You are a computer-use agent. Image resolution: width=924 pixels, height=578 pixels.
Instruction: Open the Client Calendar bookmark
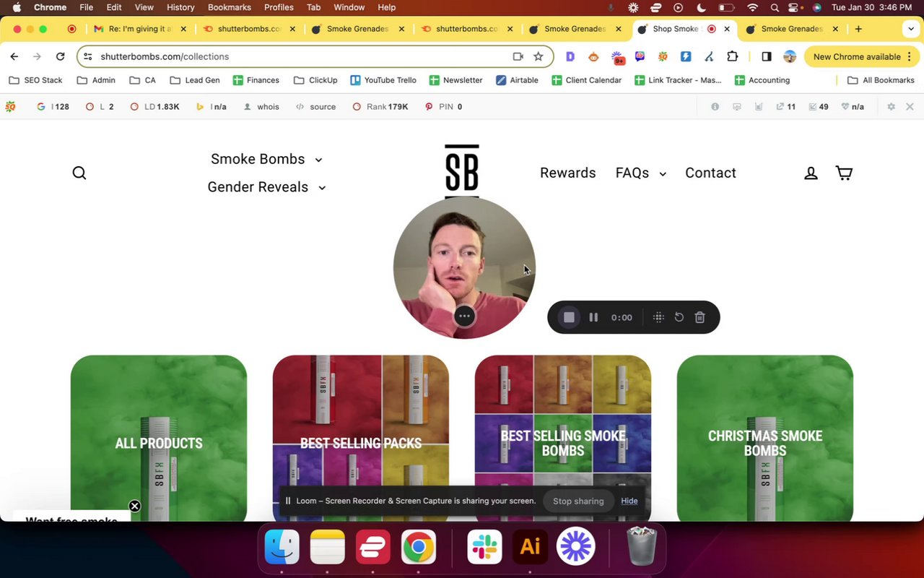click(586, 80)
